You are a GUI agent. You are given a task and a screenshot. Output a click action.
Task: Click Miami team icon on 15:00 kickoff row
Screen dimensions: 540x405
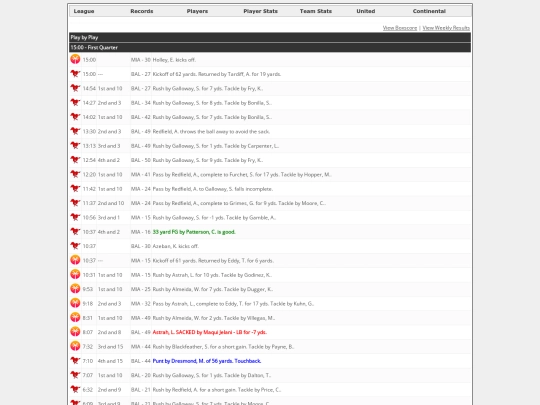click(x=75, y=59)
